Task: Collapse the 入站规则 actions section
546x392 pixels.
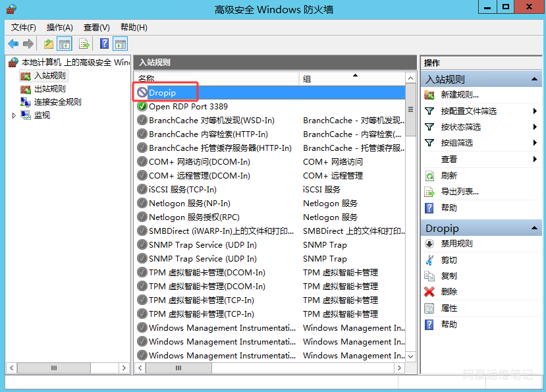Action: pos(534,79)
